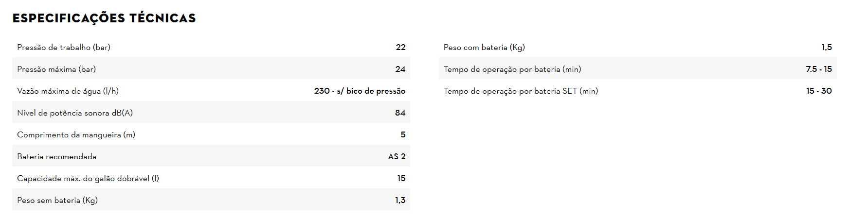Click the 'Capacidade máx. do galão dobrável (l)' label
Screen dimensions: 868x217
pyautogui.click(x=88, y=179)
